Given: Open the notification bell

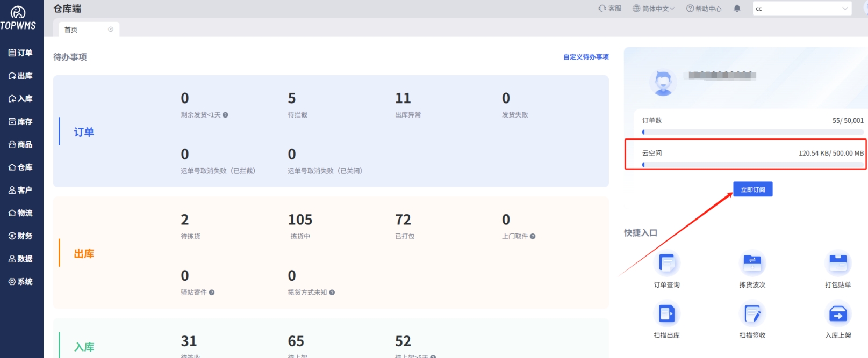Looking at the screenshot, I should point(737,9).
